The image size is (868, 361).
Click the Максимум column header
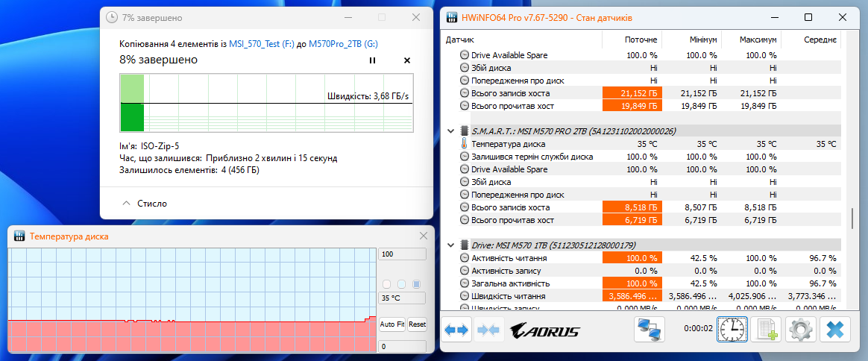coord(758,40)
